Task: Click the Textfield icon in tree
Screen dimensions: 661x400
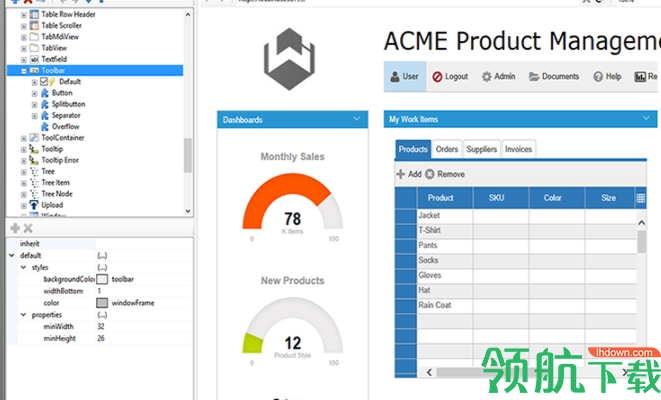Action: pos(34,59)
